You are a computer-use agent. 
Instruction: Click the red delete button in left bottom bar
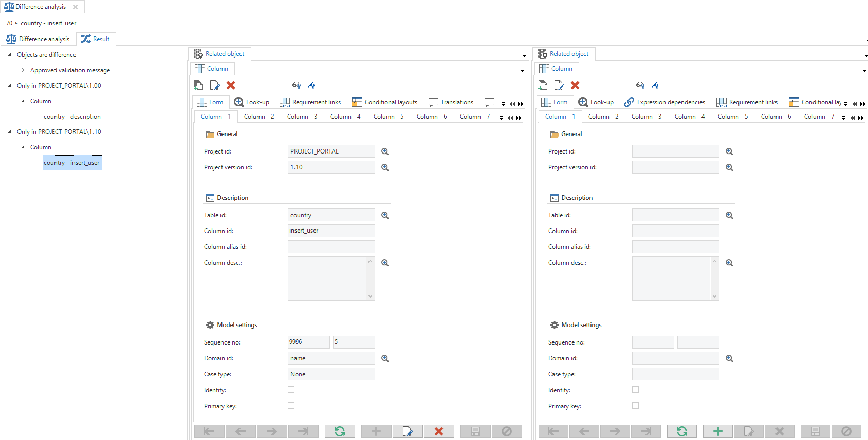tap(438, 431)
